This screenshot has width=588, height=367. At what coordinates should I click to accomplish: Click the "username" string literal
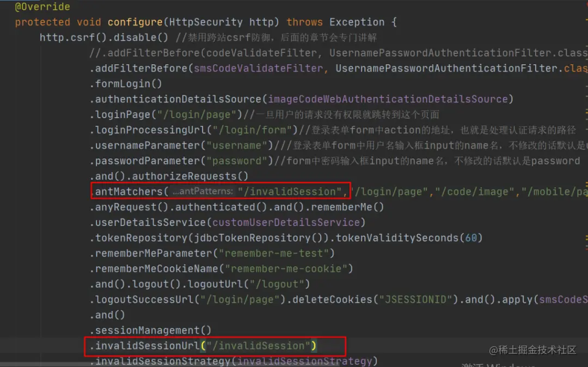[x=237, y=145]
